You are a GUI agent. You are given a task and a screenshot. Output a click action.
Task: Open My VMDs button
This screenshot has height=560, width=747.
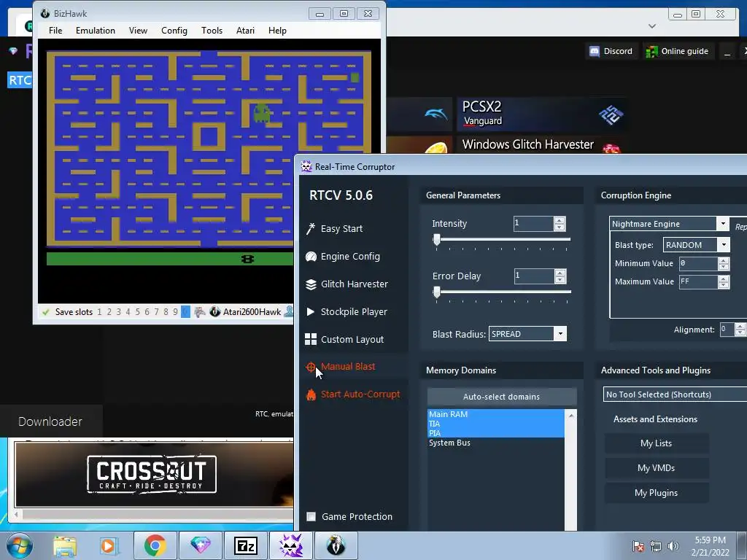click(x=656, y=468)
